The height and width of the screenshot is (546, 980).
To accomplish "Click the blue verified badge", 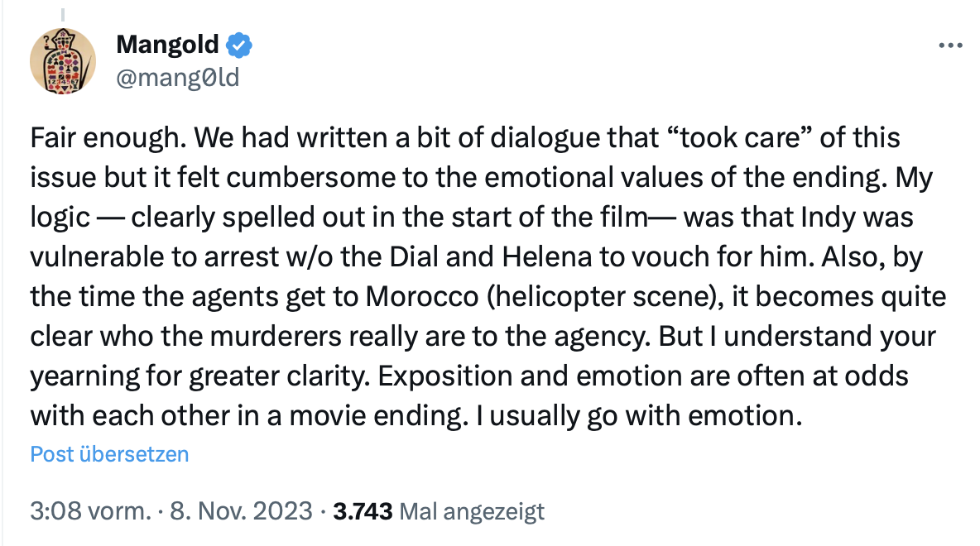I will 239,45.
